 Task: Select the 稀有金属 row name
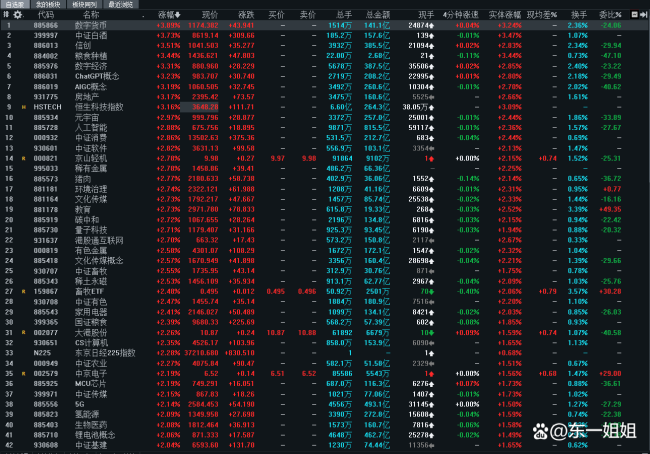91,169
